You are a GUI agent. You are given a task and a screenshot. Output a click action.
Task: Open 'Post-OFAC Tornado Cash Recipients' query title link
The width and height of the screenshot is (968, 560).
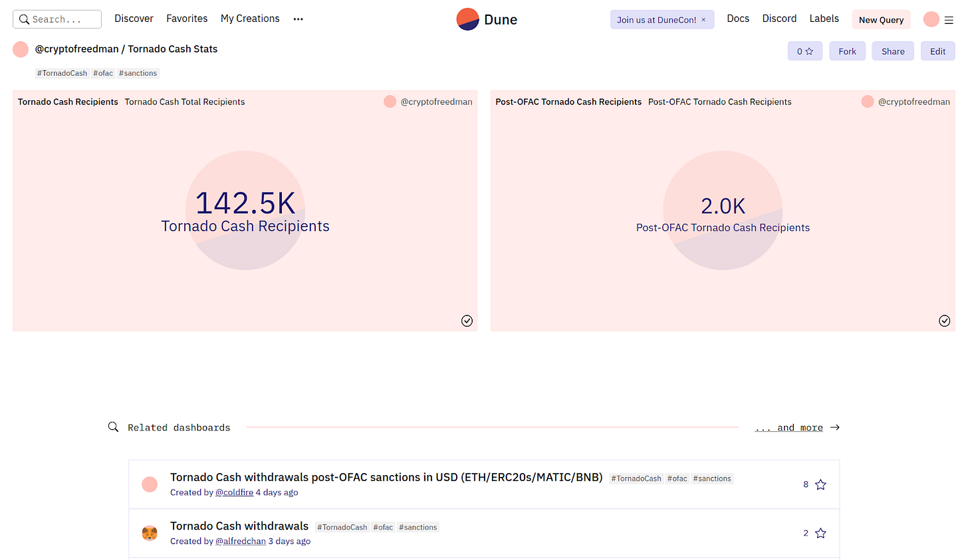coord(568,102)
